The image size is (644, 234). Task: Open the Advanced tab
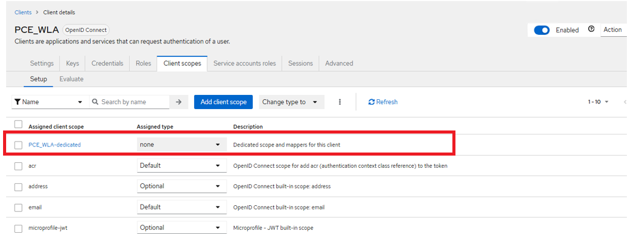[339, 63]
